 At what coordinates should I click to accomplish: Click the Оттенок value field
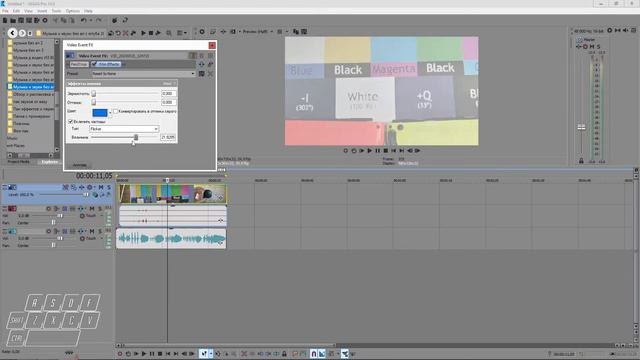(x=169, y=102)
